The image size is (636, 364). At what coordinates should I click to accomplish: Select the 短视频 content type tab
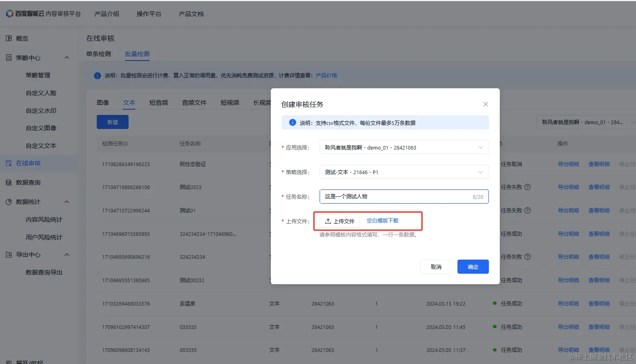230,103
